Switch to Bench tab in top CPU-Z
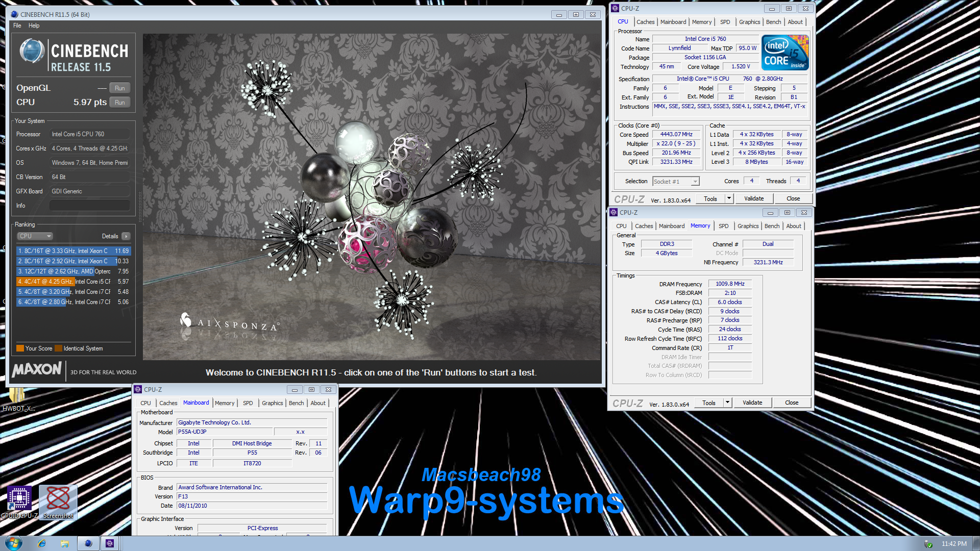Screen dimensions: 980x551 (x=773, y=22)
